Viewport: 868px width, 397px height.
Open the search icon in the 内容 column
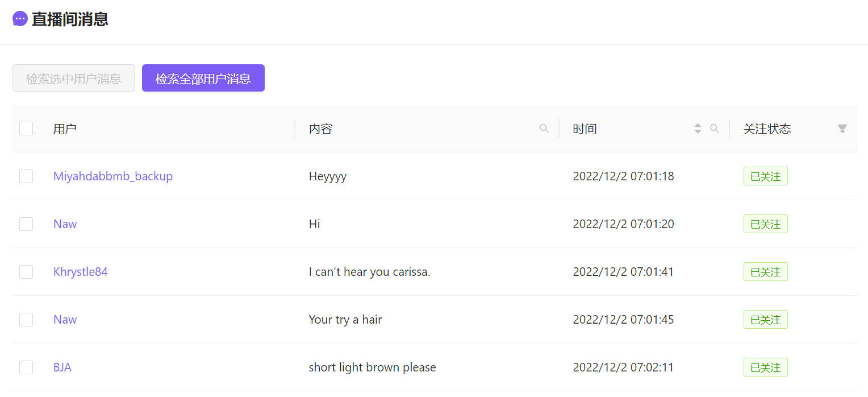point(544,129)
